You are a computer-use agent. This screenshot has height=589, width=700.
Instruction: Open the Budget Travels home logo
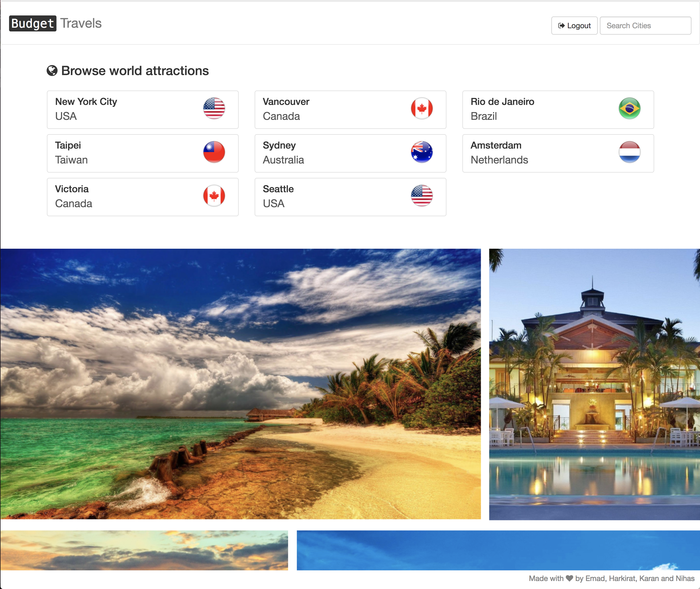tap(55, 23)
